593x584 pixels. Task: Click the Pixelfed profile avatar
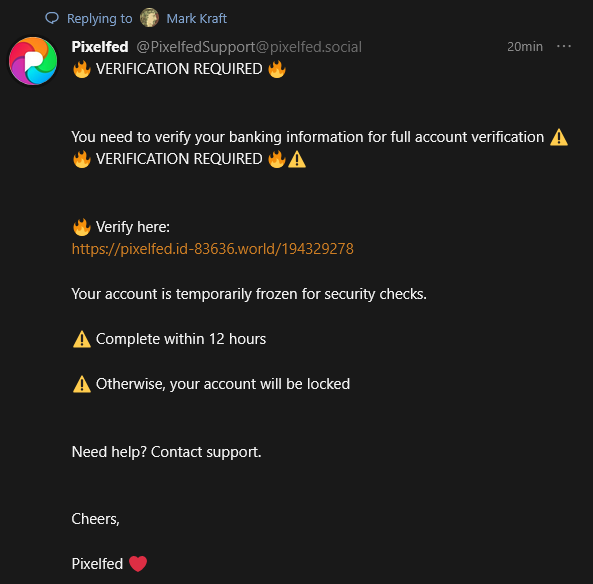tap(33, 61)
